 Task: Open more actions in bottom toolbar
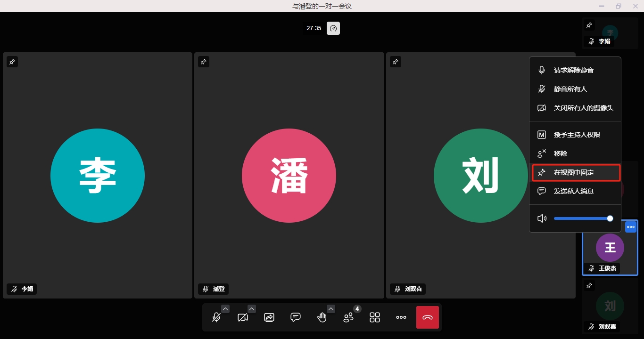(401, 317)
